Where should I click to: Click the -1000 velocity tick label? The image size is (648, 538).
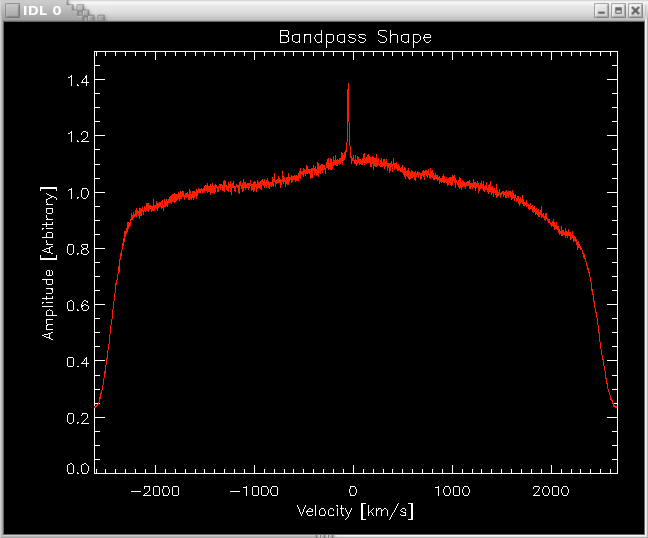(x=254, y=491)
